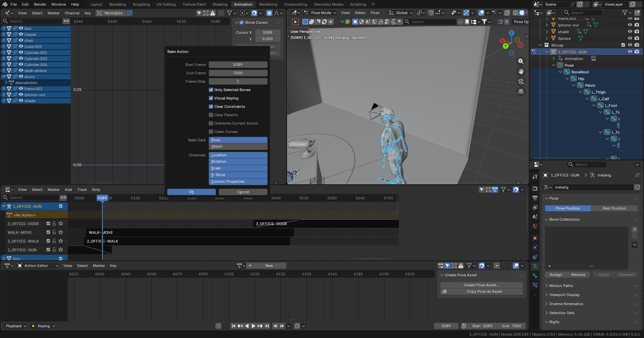Enable Clear Parents checkbox

pyautogui.click(x=211, y=115)
